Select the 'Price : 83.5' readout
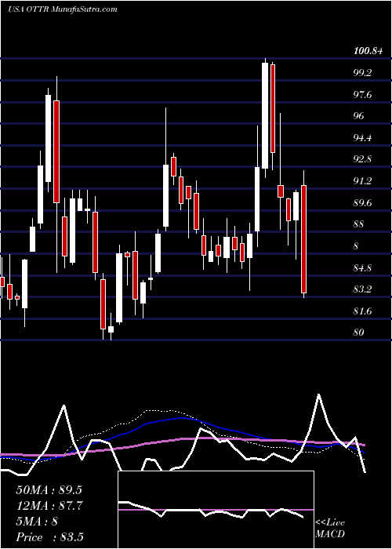The width and height of the screenshot is (392, 549). click(x=49, y=537)
